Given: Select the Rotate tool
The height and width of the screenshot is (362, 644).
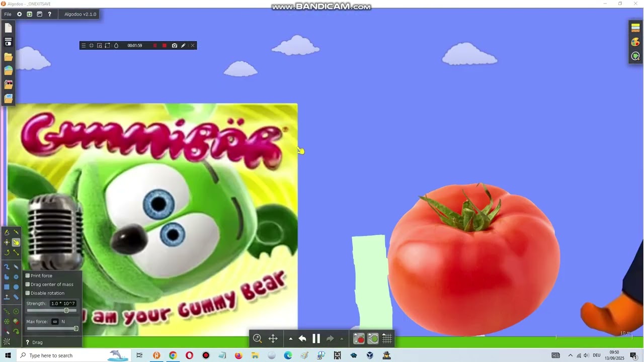Looking at the screenshot, I should (7, 252).
